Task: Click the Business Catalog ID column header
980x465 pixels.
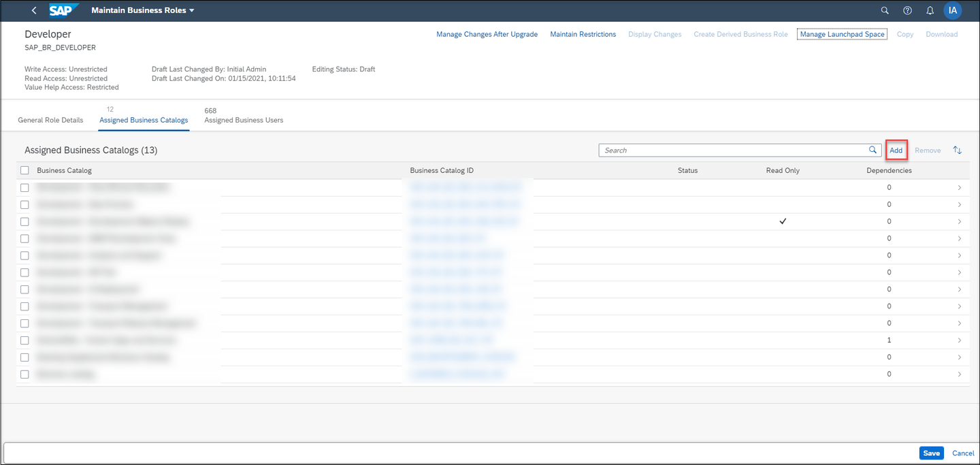Action: point(441,170)
